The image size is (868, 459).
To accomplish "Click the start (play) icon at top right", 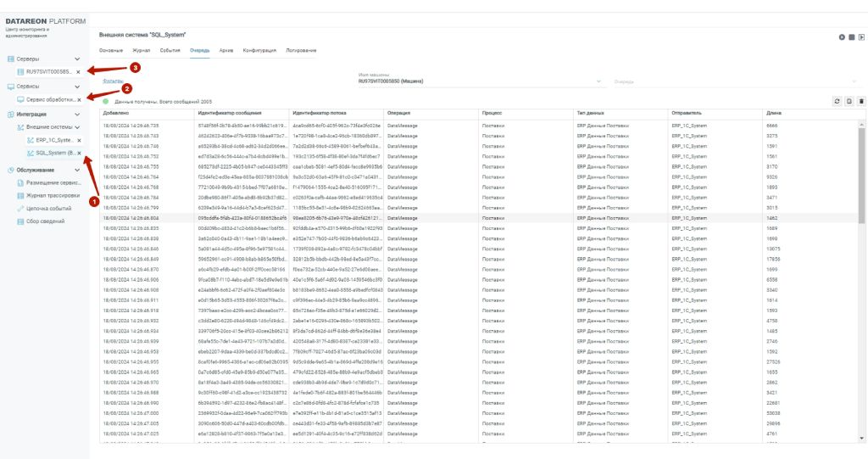I will (x=842, y=37).
